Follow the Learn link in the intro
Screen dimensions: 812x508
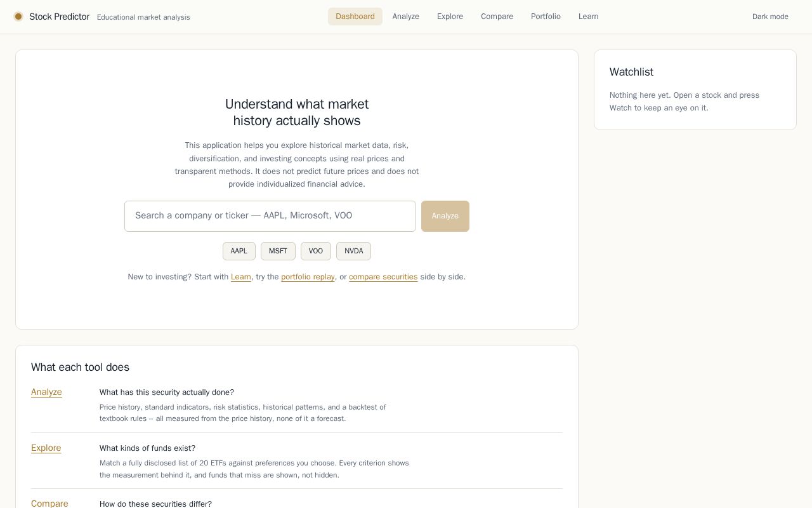point(241,277)
